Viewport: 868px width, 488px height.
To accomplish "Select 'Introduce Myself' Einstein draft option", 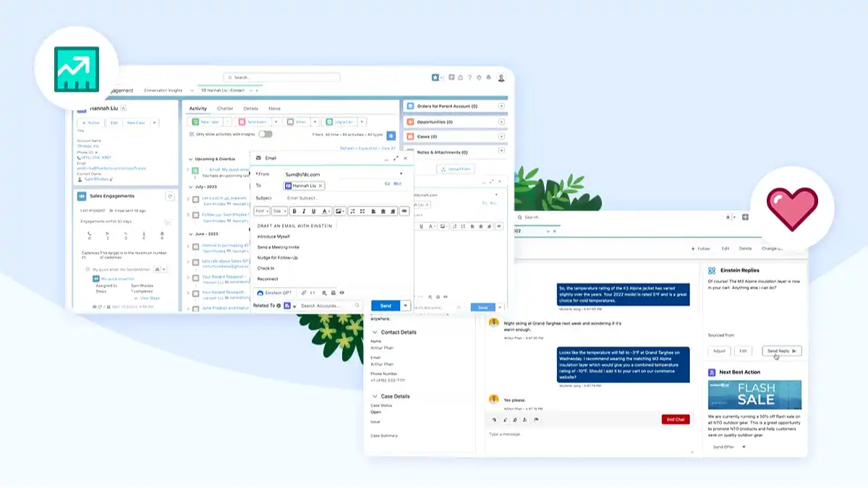I will click(273, 236).
